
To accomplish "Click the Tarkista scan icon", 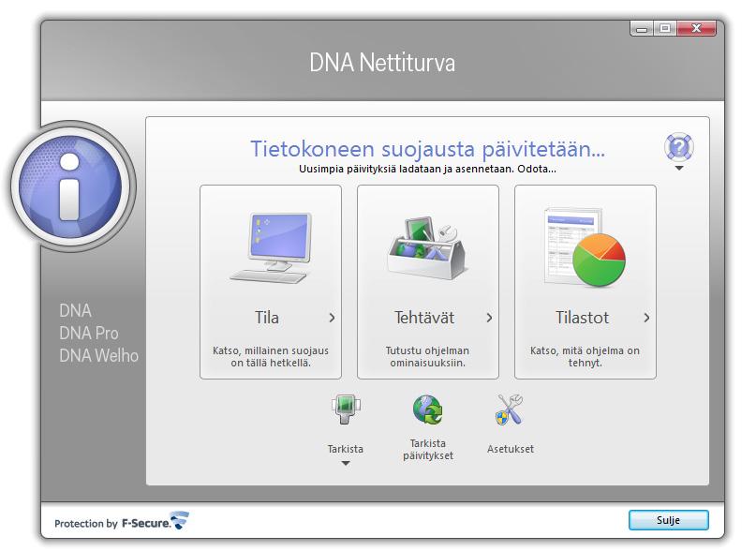I will point(346,410).
